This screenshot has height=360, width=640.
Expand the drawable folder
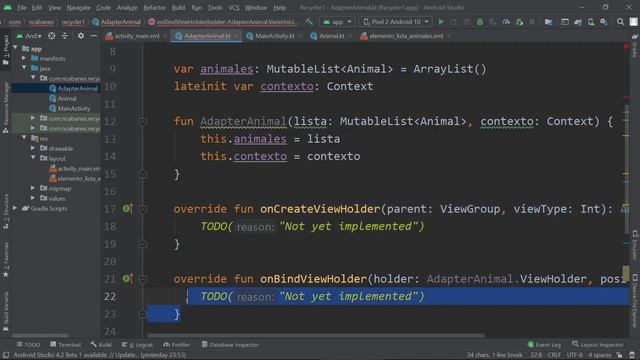[33, 148]
